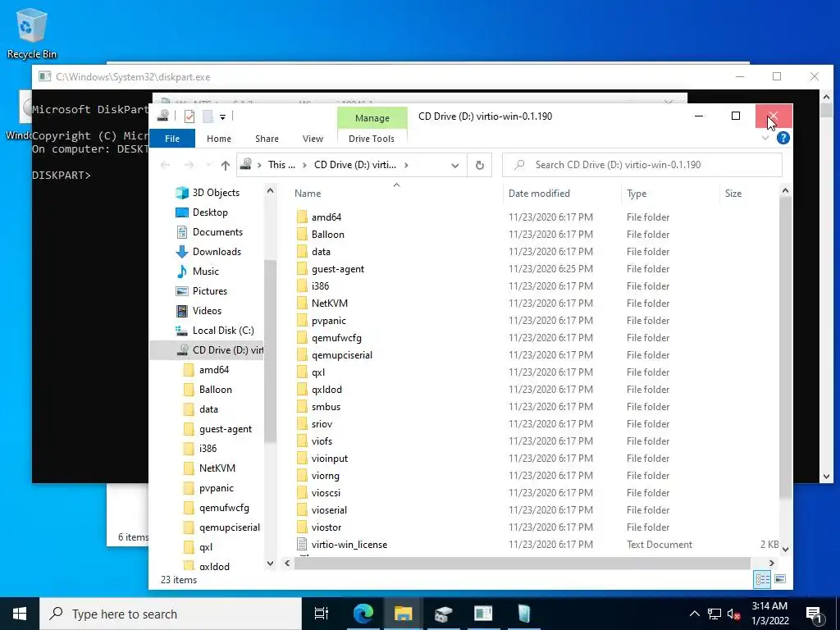Viewport: 840px width, 630px height.
Task: Switch to Large icons view button
Action: [x=780, y=578]
